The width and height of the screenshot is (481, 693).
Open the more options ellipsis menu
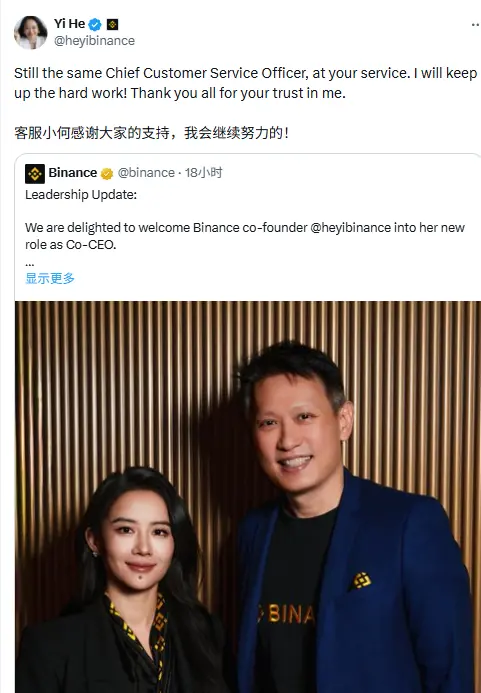click(476, 25)
